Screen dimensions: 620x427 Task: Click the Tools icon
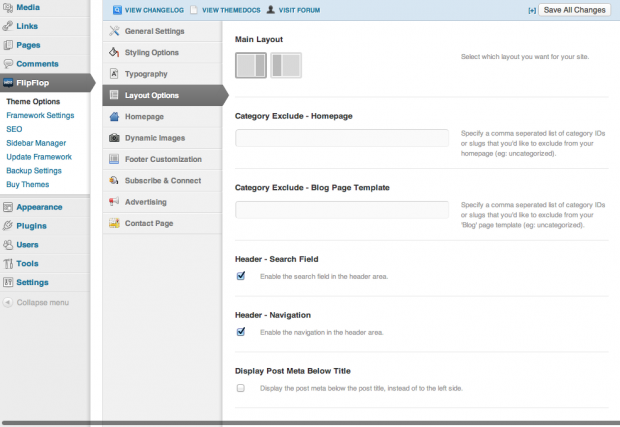8,264
